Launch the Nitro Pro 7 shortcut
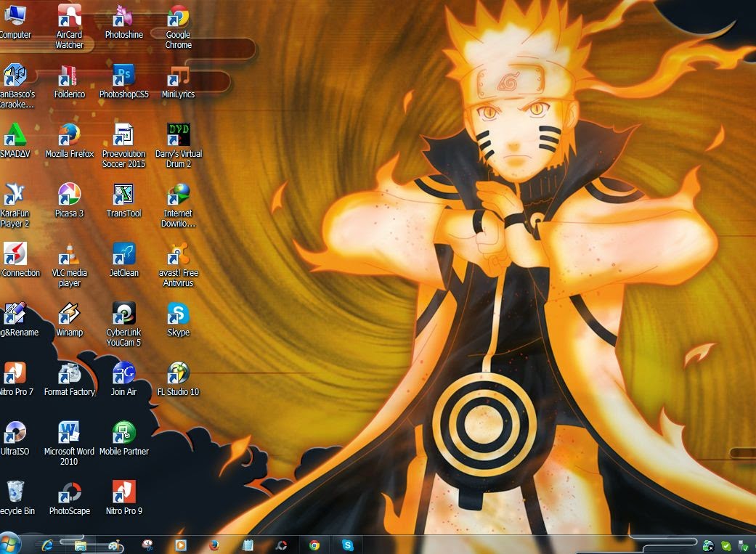Image resolution: width=756 pixels, height=554 pixels. coord(16,378)
